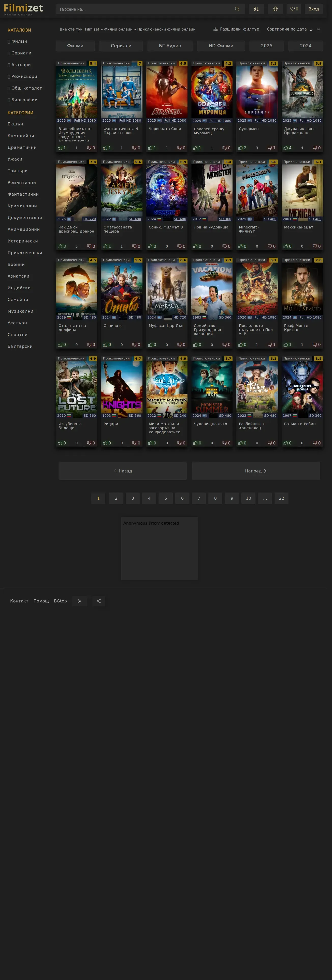Screen dimensions: 332x980
Task: Dislike Соник: Филмът 3
Action: pyautogui.click(x=181, y=247)
